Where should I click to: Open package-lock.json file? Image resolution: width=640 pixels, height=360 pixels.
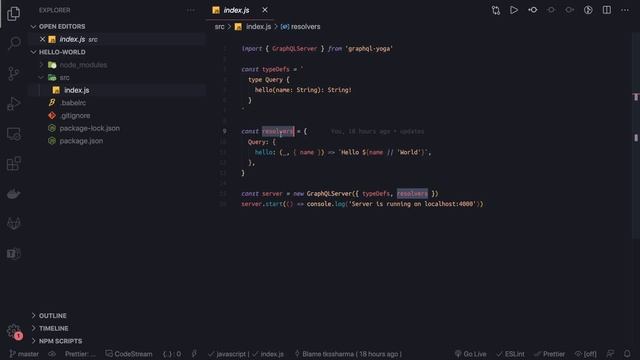(89, 128)
